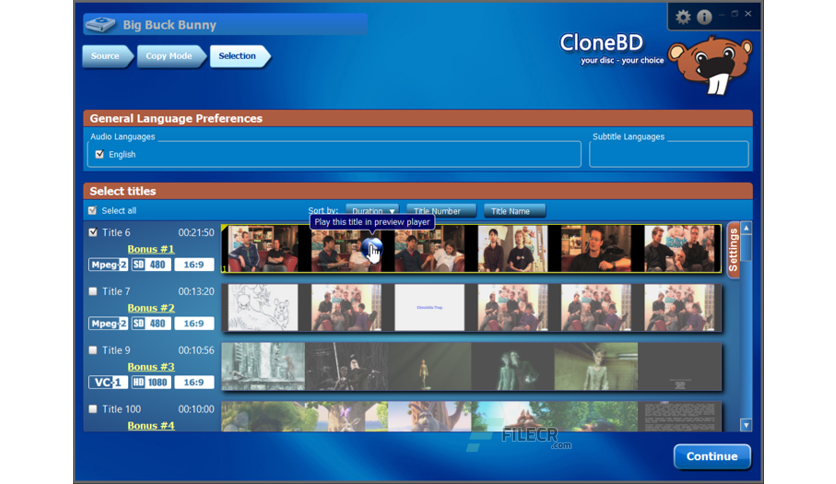This screenshot has height=484, width=836.
Task: Click the scroll up arrow of titles list
Action: point(746,228)
